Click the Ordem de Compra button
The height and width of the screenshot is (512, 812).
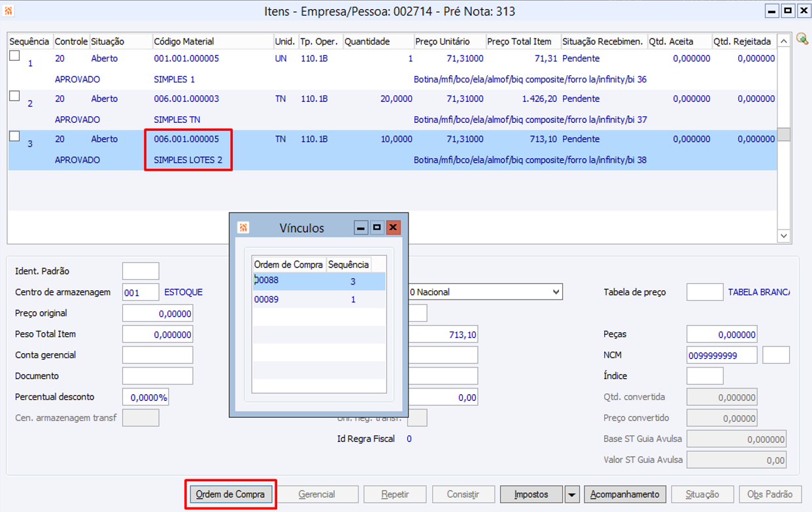[230, 494]
